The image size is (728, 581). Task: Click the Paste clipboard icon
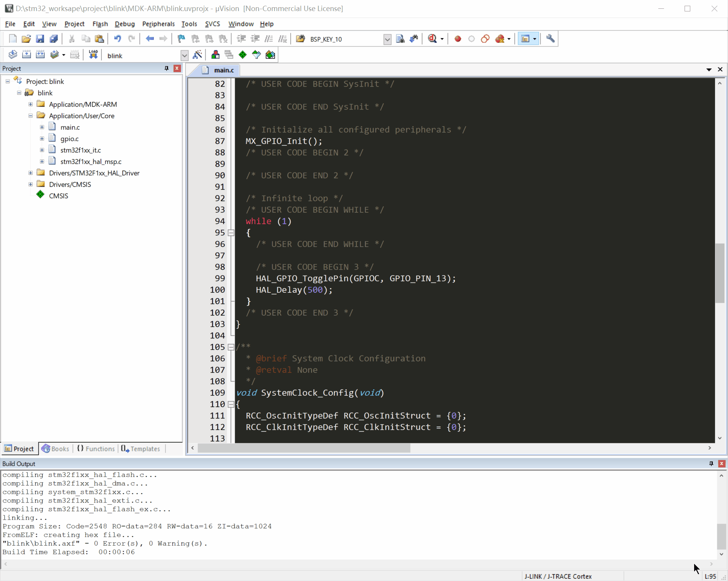(99, 39)
